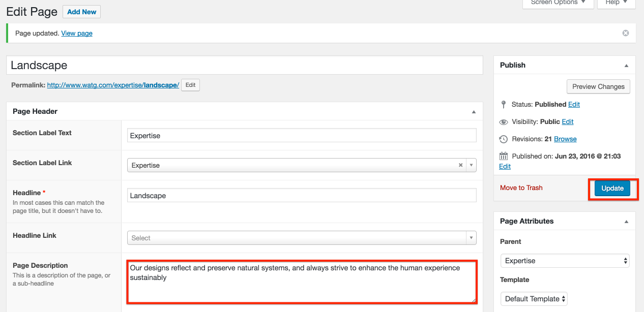Browse the 21 revisions
The image size is (644, 312).
tap(565, 139)
